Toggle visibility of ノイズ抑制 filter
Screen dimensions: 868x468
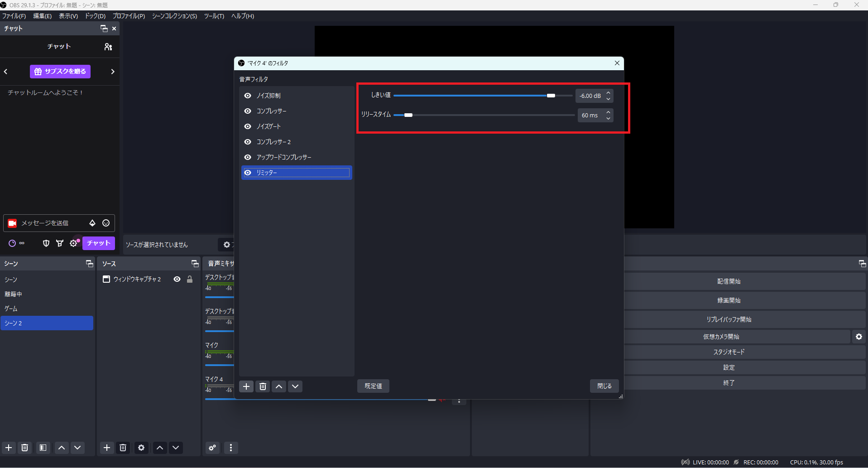click(248, 96)
